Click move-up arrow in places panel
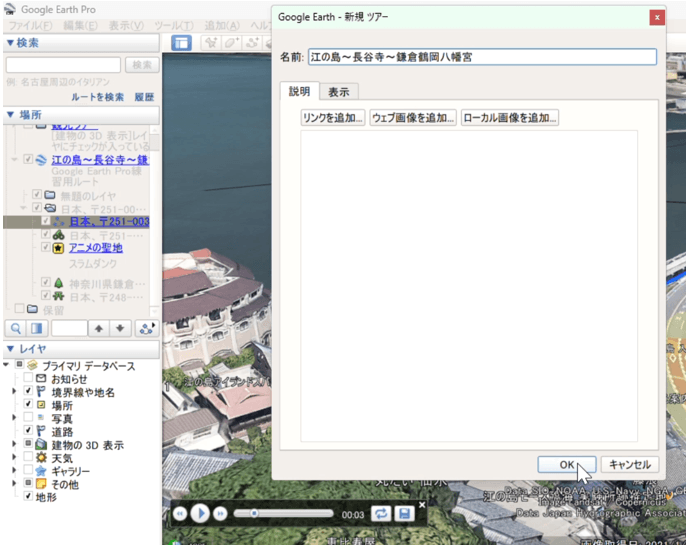The width and height of the screenshot is (686, 545). 98,328
